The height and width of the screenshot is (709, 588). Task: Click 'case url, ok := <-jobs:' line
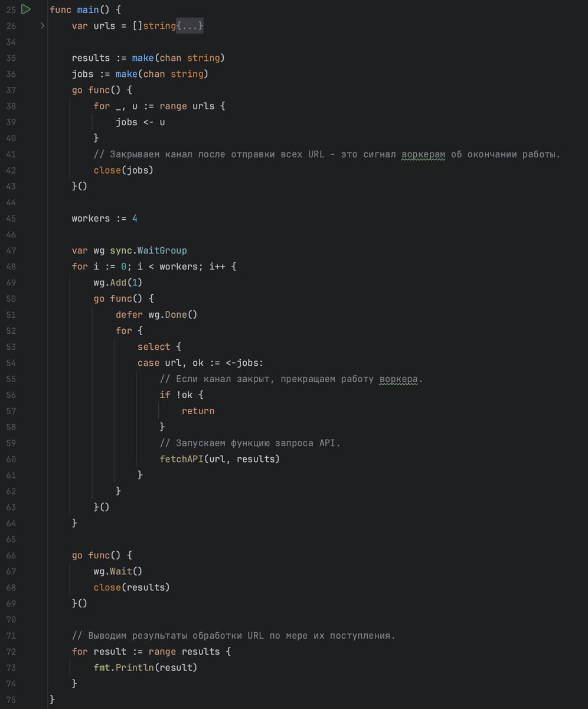201,363
